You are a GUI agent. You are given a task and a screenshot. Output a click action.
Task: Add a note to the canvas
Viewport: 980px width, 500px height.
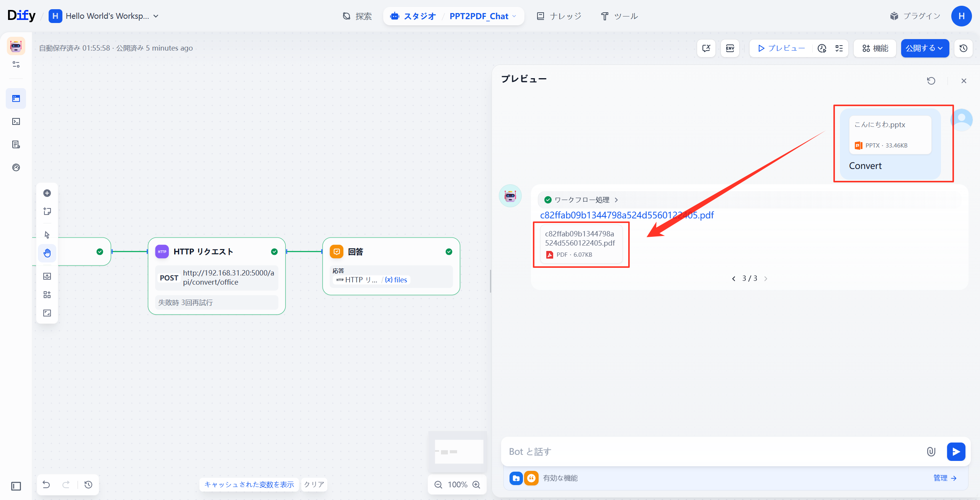click(47, 211)
